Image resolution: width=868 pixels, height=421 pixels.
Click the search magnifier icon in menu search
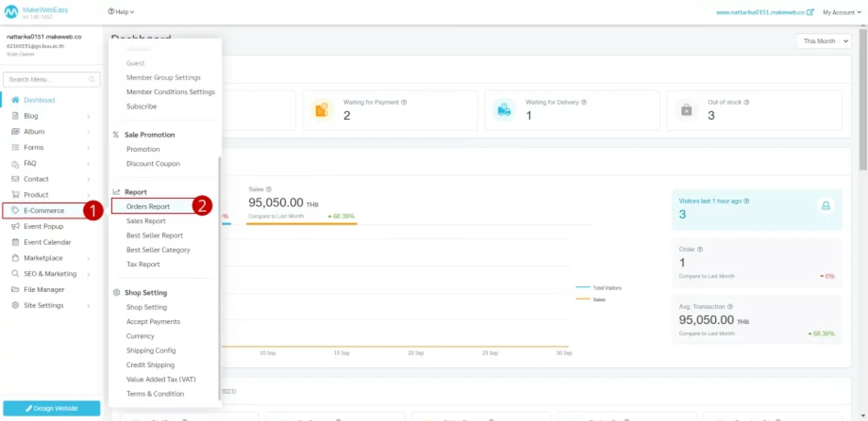point(92,80)
